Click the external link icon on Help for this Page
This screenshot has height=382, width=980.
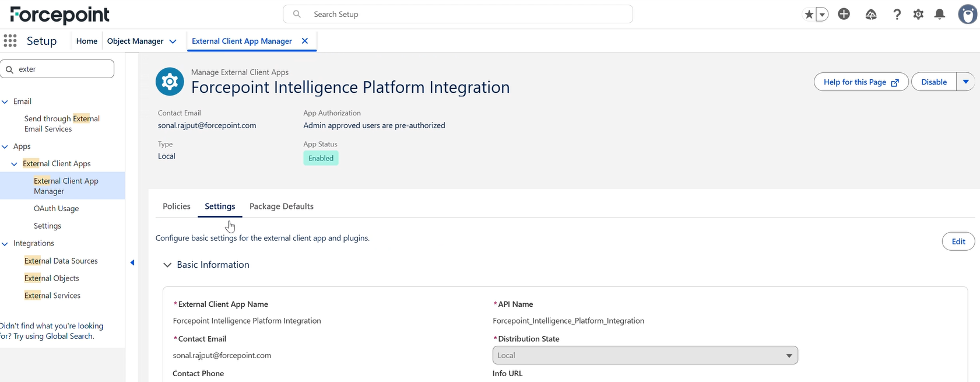[895, 83]
